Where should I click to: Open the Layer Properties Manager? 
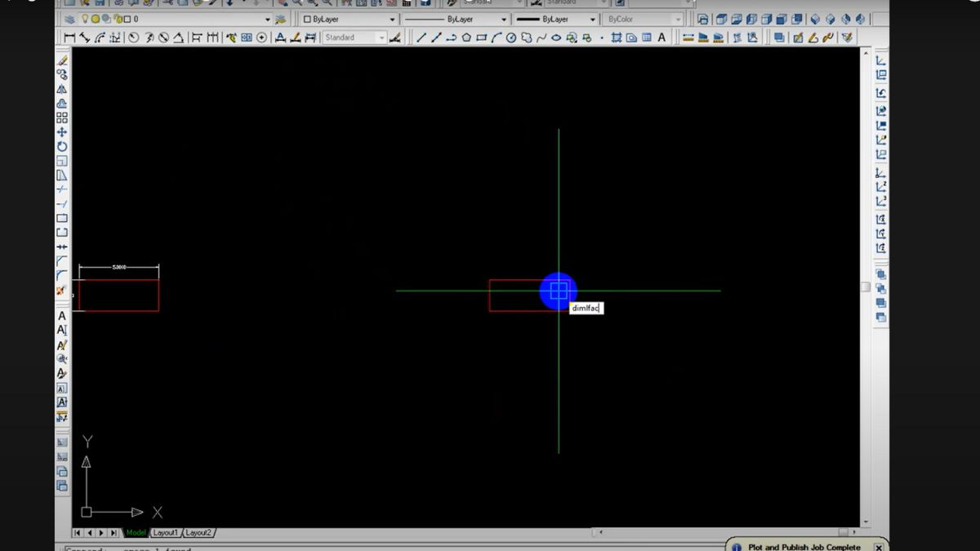pyautogui.click(x=70, y=19)
